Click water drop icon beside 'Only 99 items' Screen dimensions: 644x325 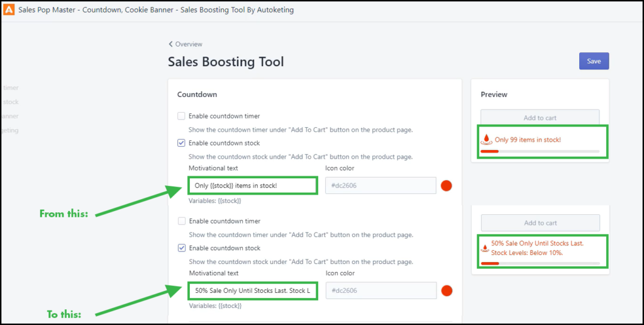[x=486, y=139]
